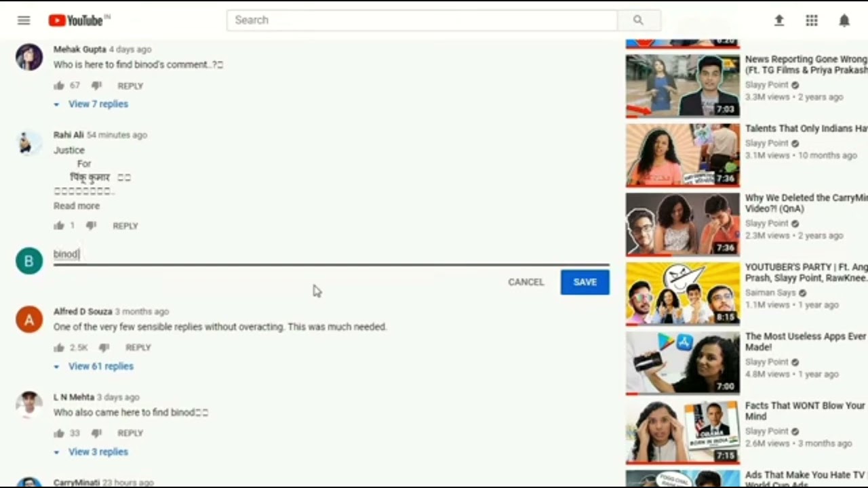
Task: Visit Saiman Says channel link
Action: (770, 293)
